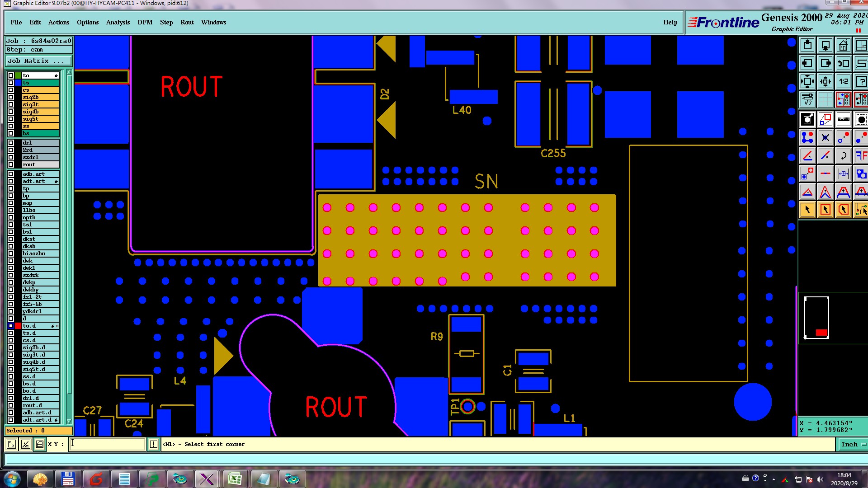Select the ruler measurement tool
Viewport: 868px width, 488px height.
pyautogui.click(x=844, y=120)
